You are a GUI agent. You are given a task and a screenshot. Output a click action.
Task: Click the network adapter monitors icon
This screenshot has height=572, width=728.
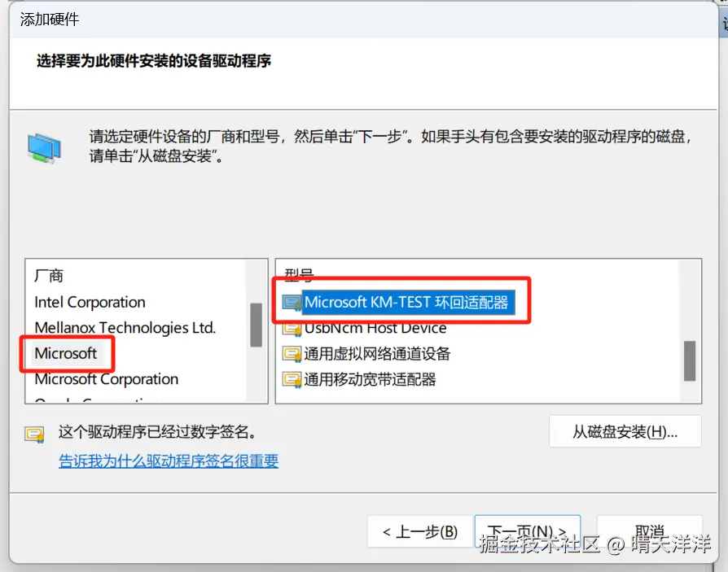pos(44,148)
